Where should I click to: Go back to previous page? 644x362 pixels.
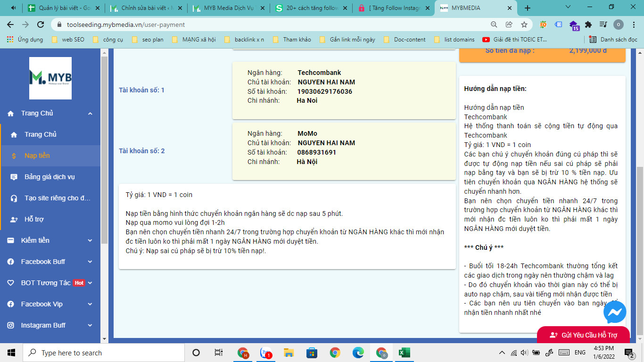pos(10,25)
